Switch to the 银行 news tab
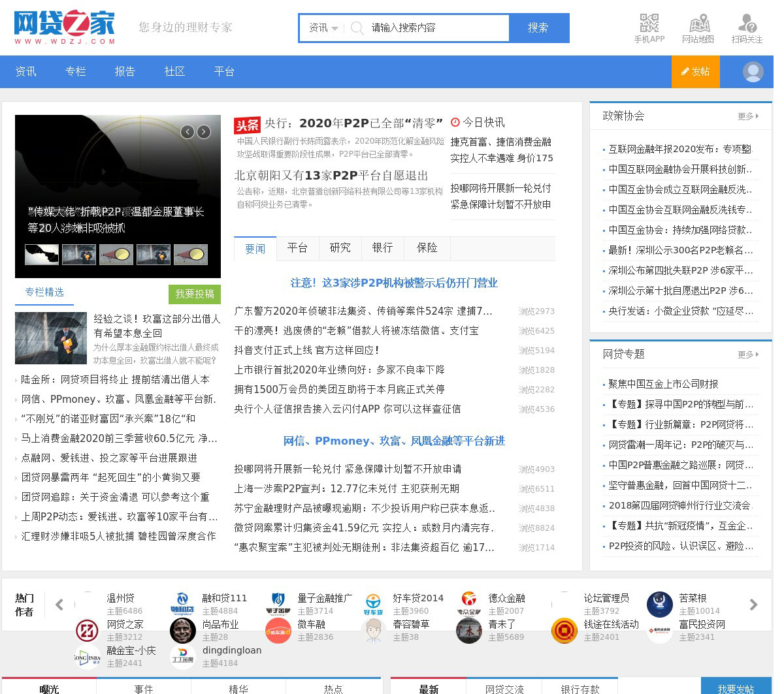The image size is (784, 694). pos(382,248)
